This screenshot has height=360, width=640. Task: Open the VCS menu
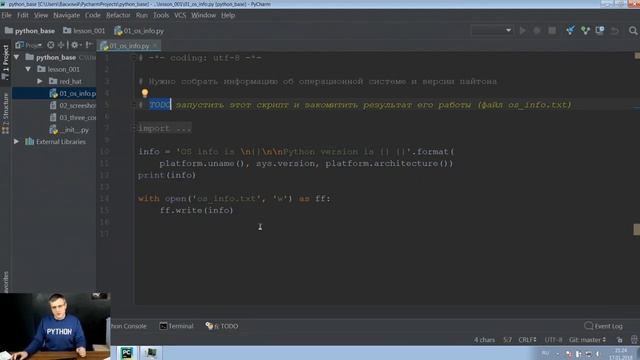[x=180, y=15]
